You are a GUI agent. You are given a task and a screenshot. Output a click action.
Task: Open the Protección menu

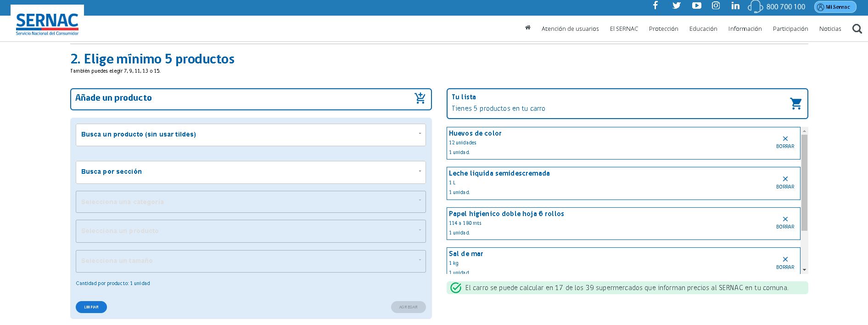663,29
